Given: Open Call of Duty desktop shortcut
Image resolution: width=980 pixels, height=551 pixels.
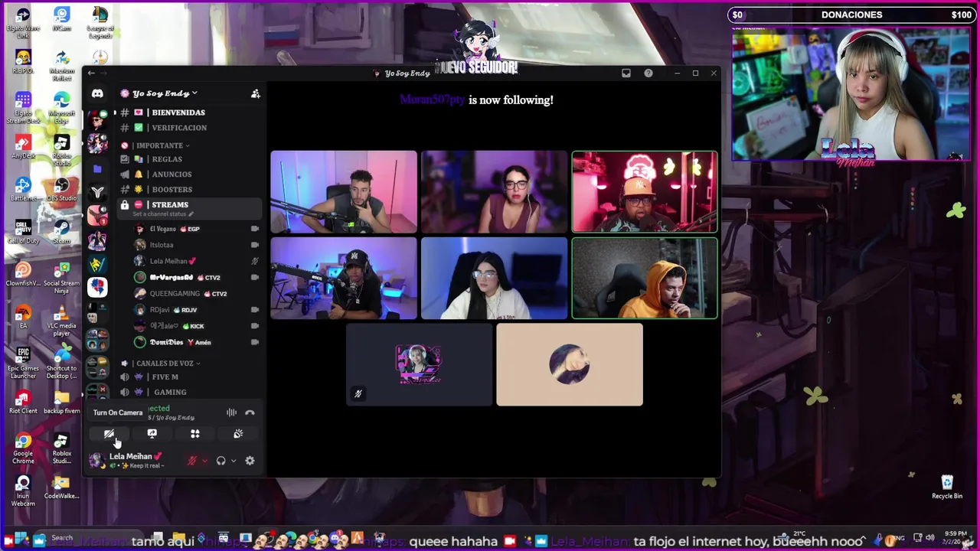Looking at the screenshot, I should point(23,232).
